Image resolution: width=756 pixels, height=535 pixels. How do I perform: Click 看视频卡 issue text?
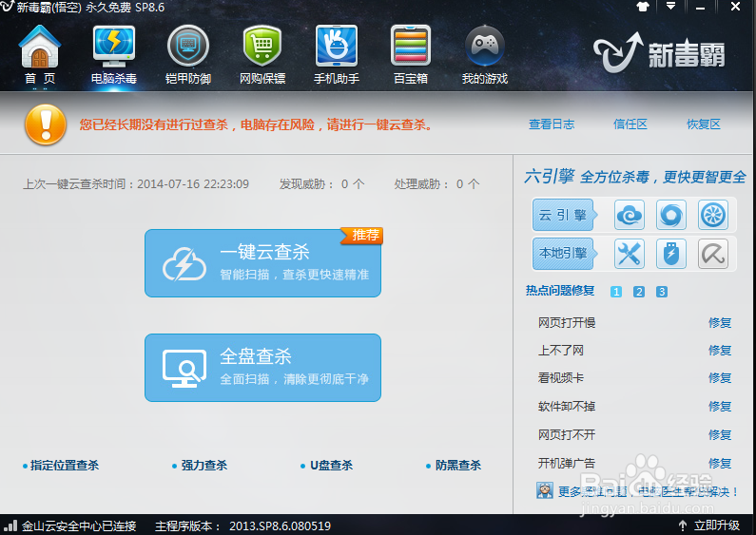[561, 378]
